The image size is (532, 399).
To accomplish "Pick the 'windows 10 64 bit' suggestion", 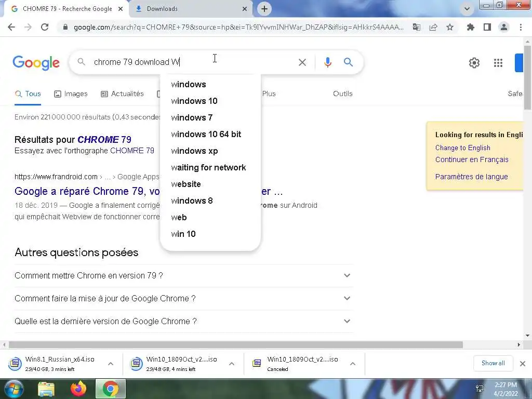I will click(x=210, y=135).
